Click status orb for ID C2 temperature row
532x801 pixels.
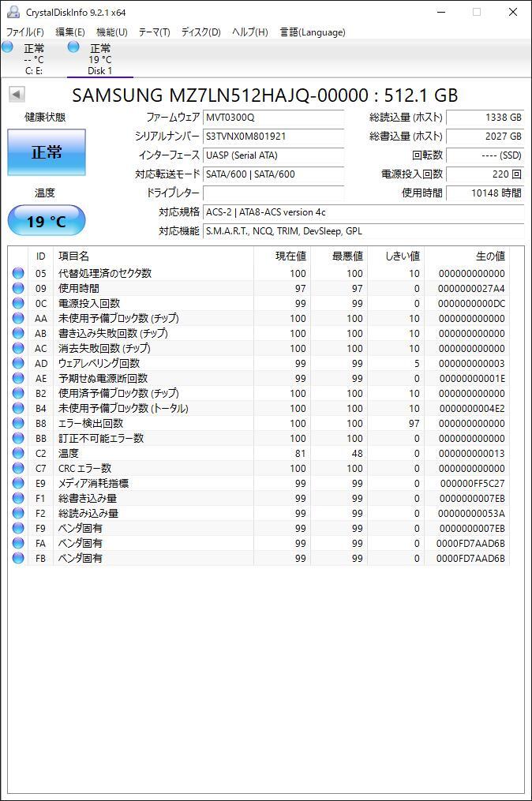click(18, 453)
